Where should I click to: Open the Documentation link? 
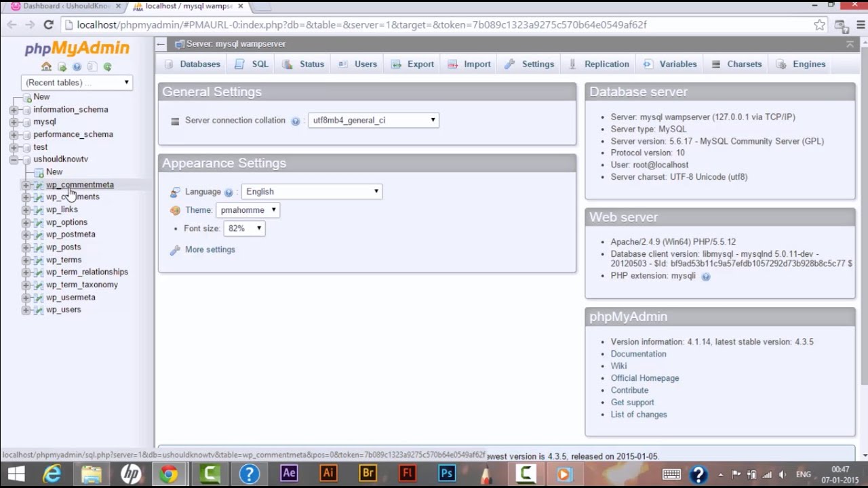pyautogui.click(x=638, y=354)
